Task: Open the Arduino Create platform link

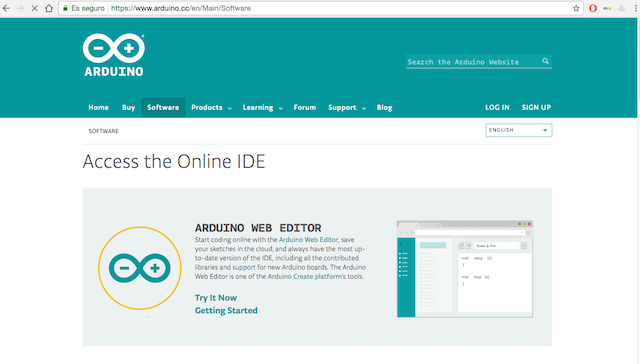Action: point(304,276)
